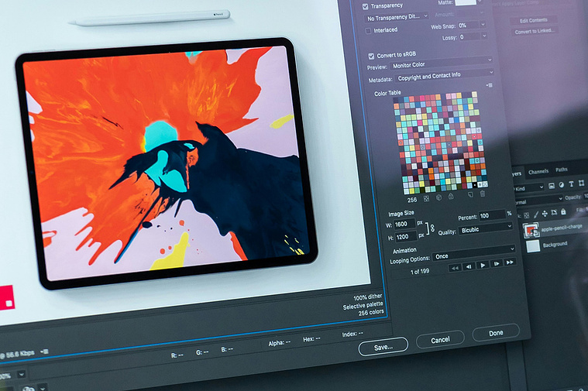Image resolution: width=588 pixels, height=391 pixels.
Task: Lock all padlock icon in Layers panel
Action: point(563,211)
